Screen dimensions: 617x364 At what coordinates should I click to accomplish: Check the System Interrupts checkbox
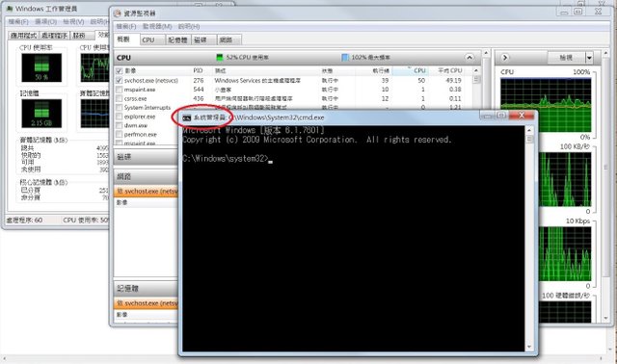point(119,107)
